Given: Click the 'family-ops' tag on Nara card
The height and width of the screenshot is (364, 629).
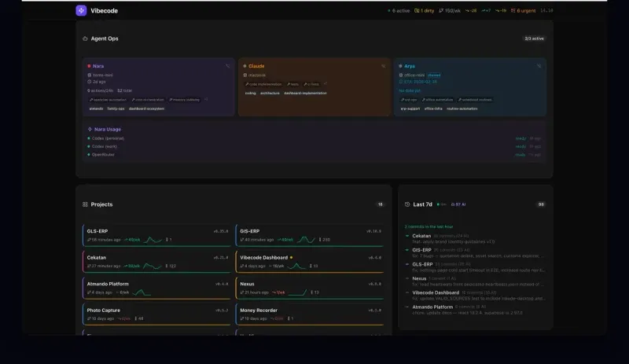Looking at the screenshot, I should click(x=116, y=108).
